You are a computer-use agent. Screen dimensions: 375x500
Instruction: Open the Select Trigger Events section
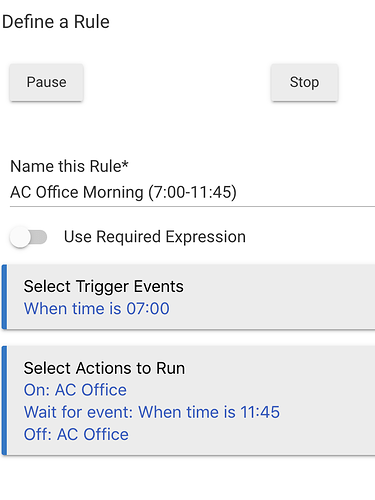[x=103, y=286]
